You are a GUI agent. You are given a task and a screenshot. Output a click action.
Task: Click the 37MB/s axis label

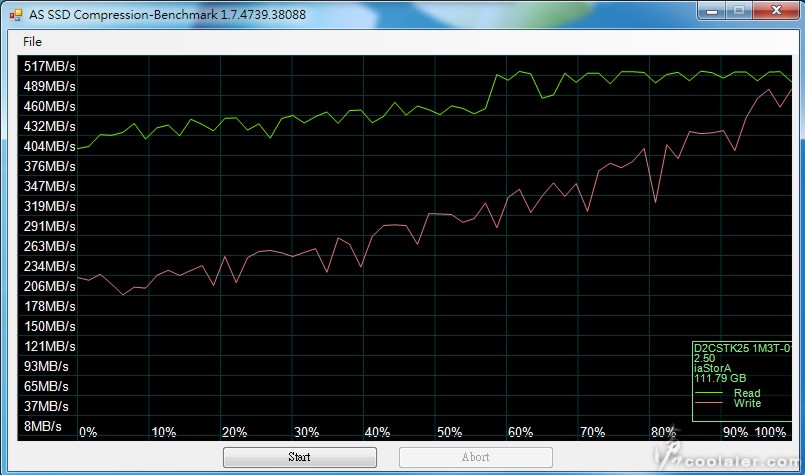(x=46, y=407)
